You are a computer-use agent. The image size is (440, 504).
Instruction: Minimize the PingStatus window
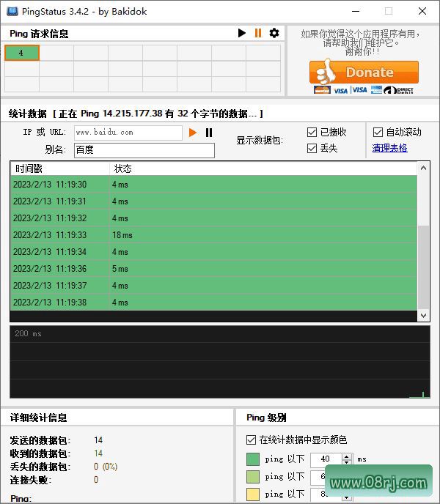coord(356,12)
